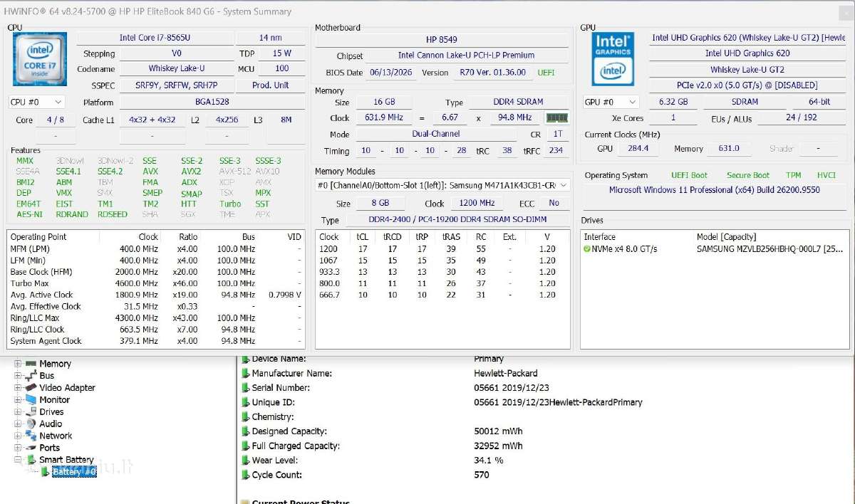The image size is (855, 504).
Task: Click the Secure Boot label
Action: click(x=748, y=175)
